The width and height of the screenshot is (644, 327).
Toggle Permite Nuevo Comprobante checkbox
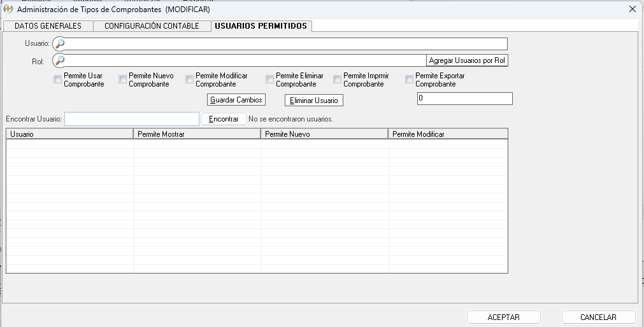pos(122,80)
